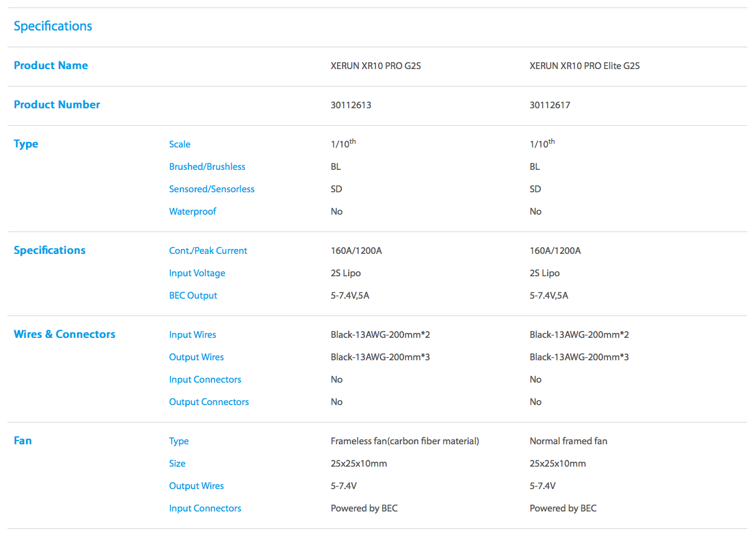Click Specifications section label beside Cont./Peak Current
The height and width of the screenshot is (537, 756).
pyautogui.click(x=50, y=250)
